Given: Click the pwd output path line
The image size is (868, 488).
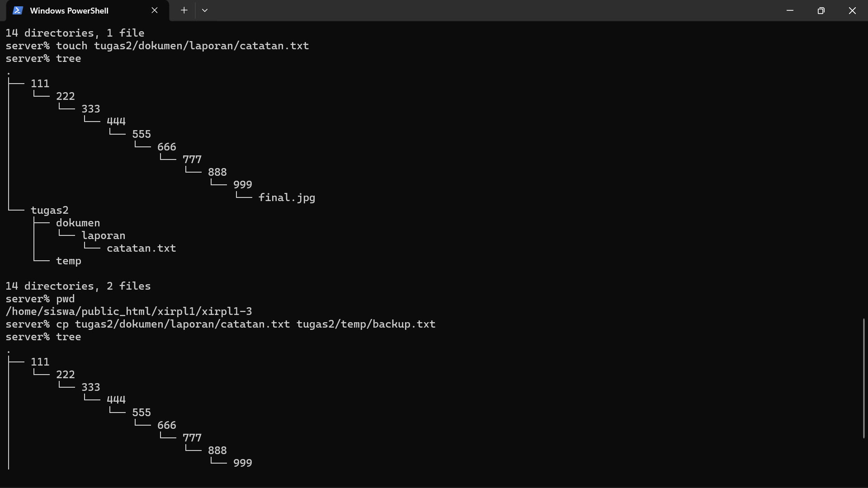Looking at the screenshot, I should click(x=129, y=311).
